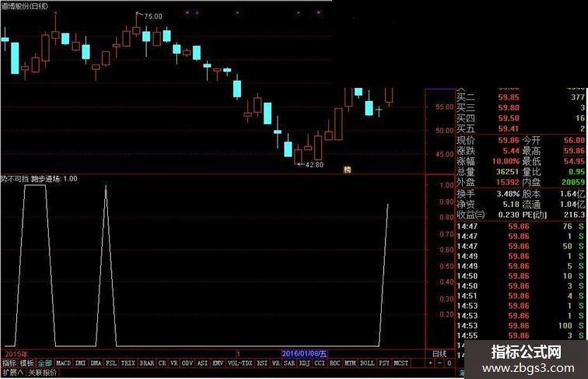Click the 最低 low price 54.95
This screenshot has width=588, height=379.
pyautogui.click(x=574, y=162)
